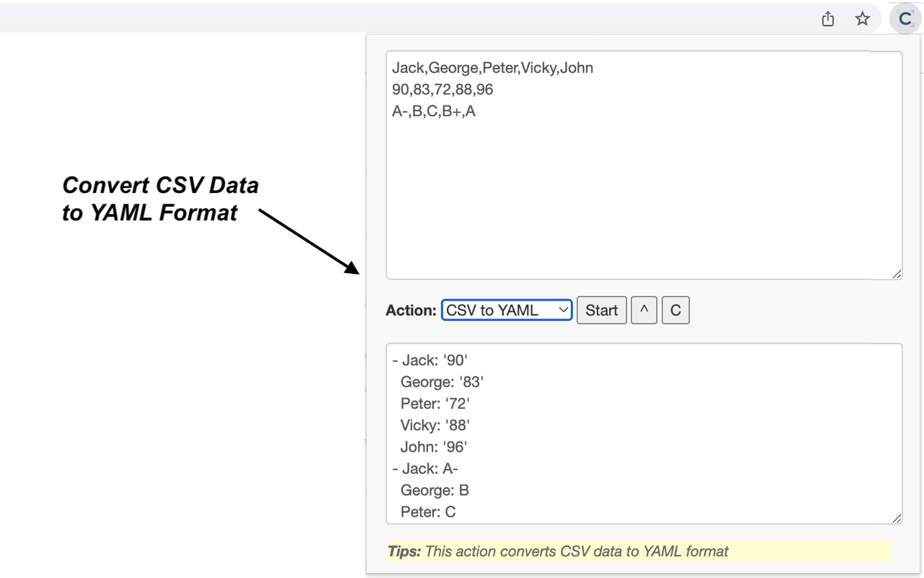Click the '- Jack: A-' output line
Image resolution: width=924 pixels, height=578 pixels.
tap(425, 468)
